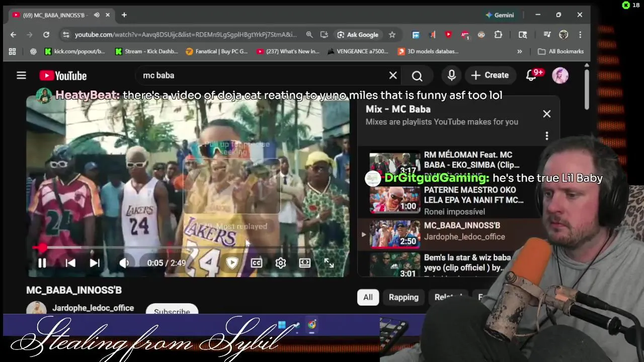Seek on the video progress bar
644x362 pixels.
[x=188, y=248]
